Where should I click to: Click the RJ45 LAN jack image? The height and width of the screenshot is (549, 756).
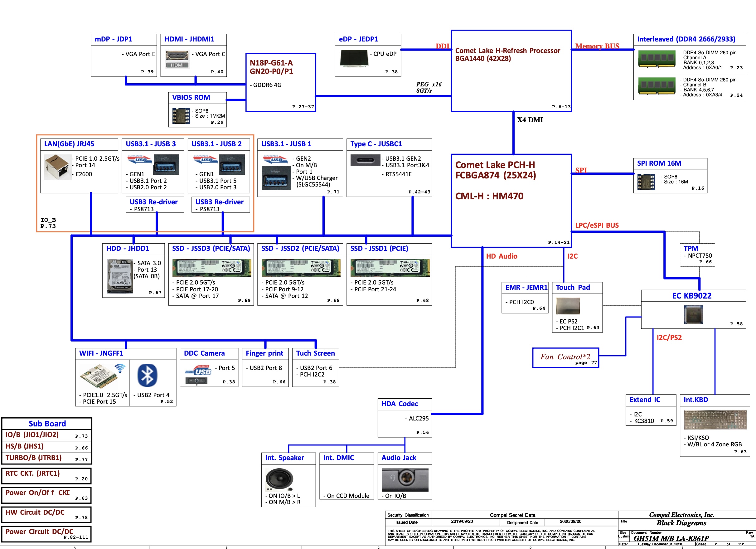point(58,167)
